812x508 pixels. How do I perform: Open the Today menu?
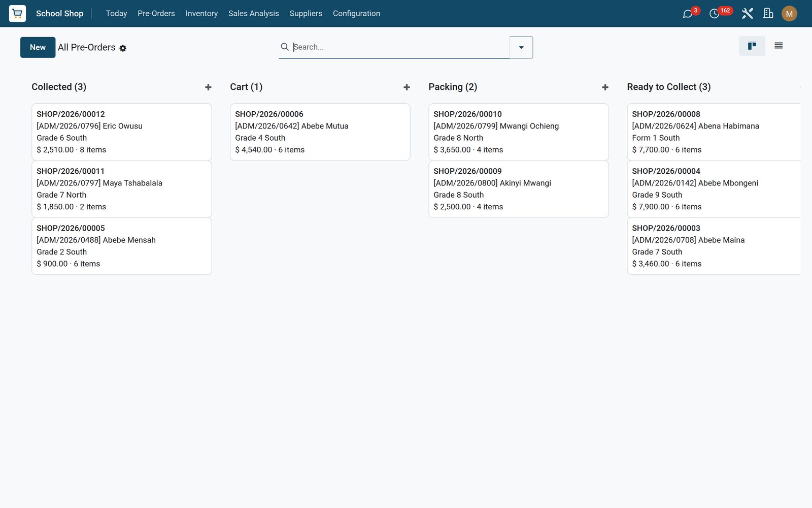(x=116, y=14)
